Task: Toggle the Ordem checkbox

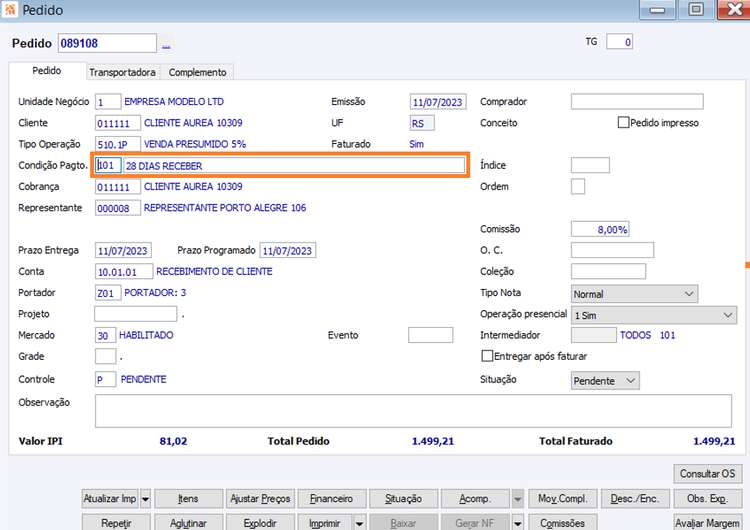Action: point(578,187)
